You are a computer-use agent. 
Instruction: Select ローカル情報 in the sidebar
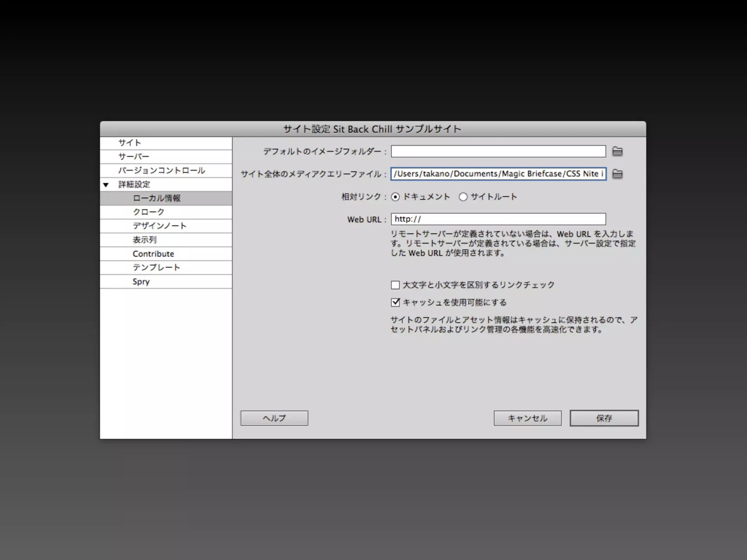156,198
